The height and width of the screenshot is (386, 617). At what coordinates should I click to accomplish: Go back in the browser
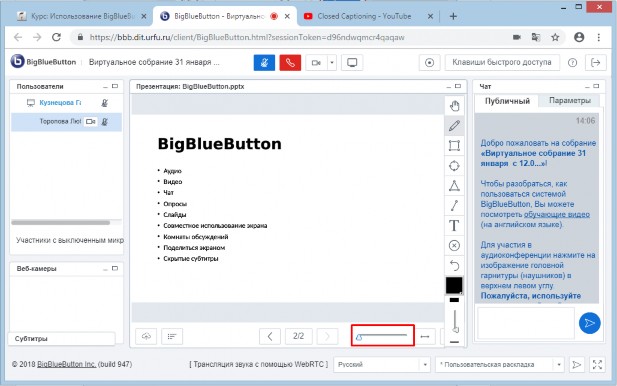(x=18, y=37)
